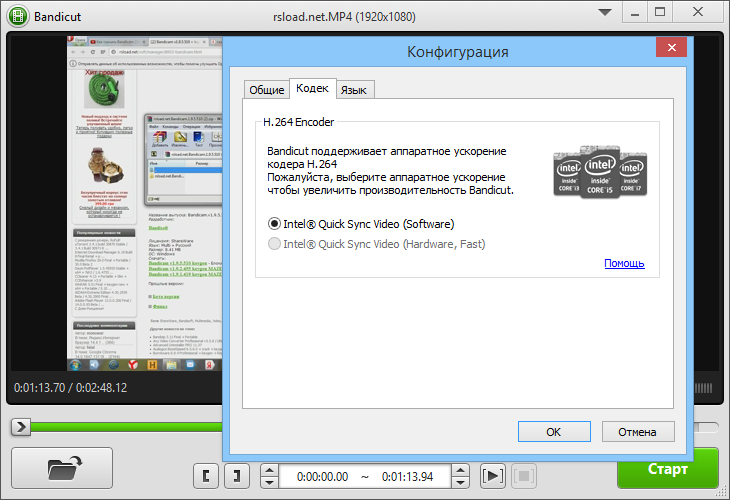Click the rsload.net.MP4 (1920x1080) title text
The image size is (730, 500).
(x=344, y=17)
